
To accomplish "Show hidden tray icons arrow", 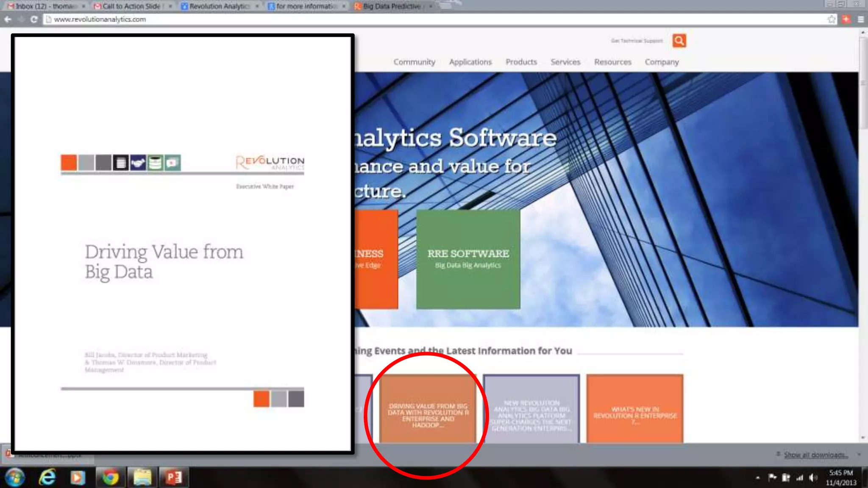I will tap(757, 478).
